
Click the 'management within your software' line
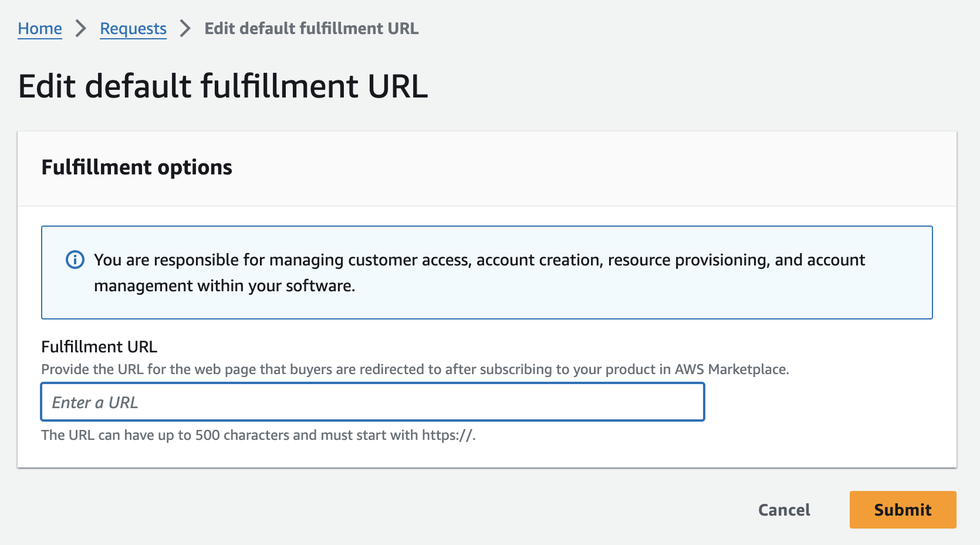point(224,286)
